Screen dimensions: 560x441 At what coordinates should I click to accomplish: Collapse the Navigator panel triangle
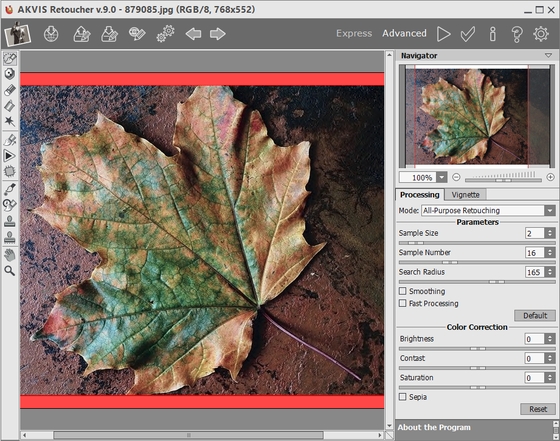point(548,55)
